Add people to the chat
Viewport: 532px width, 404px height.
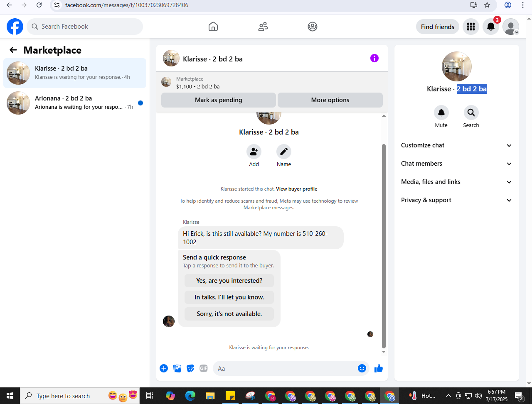pyautogui.click(x=254, y=152)
